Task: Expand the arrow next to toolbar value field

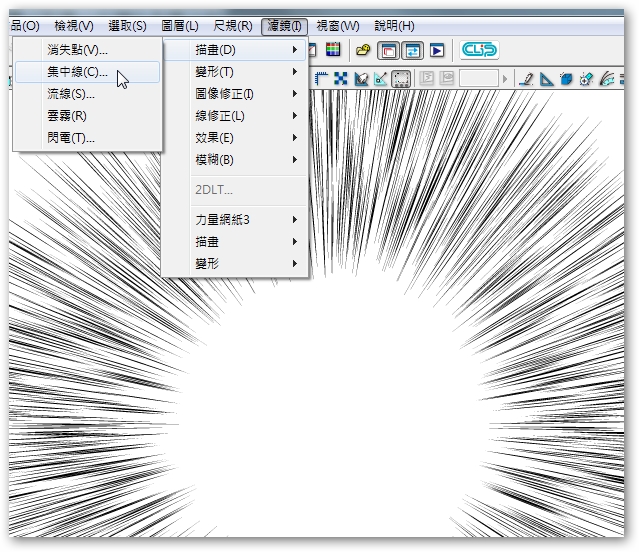Action: click(505, 79)
